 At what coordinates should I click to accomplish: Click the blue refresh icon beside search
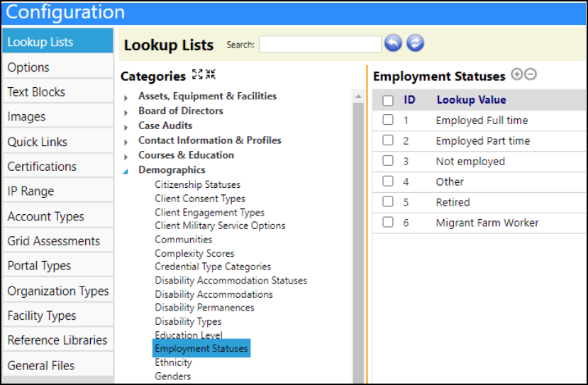[415, 43]
